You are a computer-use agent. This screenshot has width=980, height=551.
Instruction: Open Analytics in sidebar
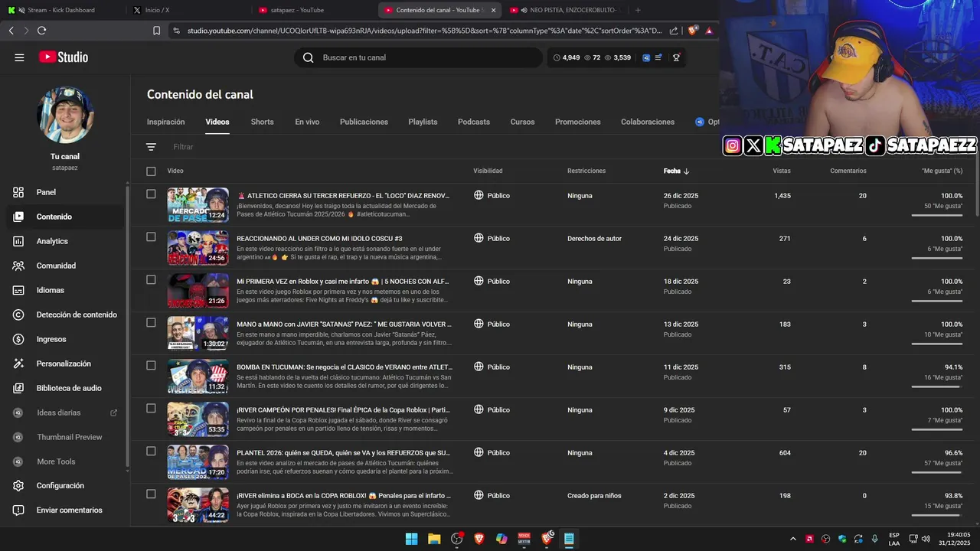pyautogui.click(x=65, y=241)
